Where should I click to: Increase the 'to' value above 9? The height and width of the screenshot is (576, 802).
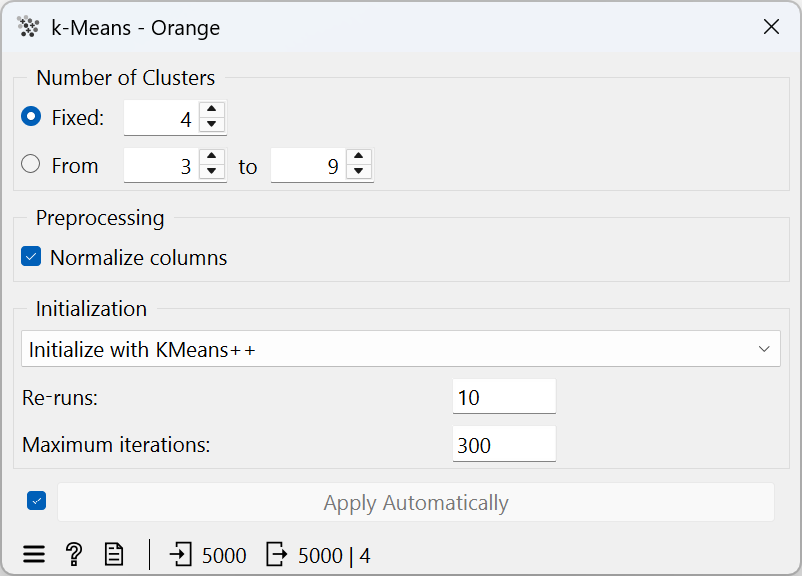tap(359, 157)
